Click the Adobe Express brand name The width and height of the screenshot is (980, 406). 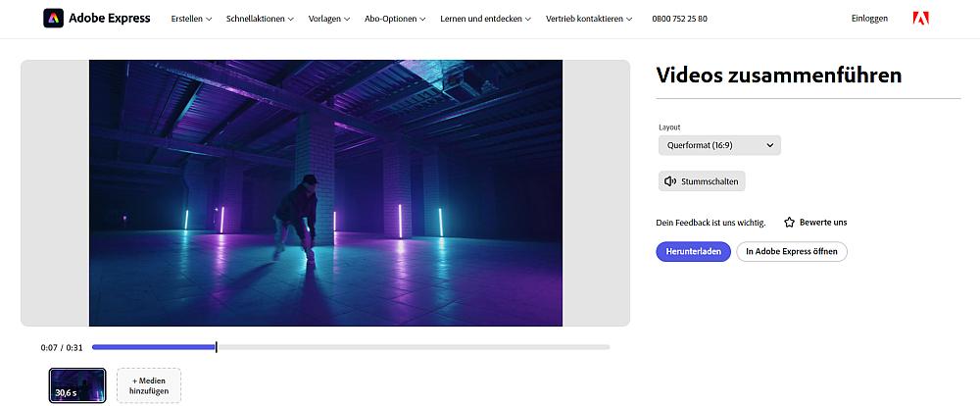click(x=110, y=18)
